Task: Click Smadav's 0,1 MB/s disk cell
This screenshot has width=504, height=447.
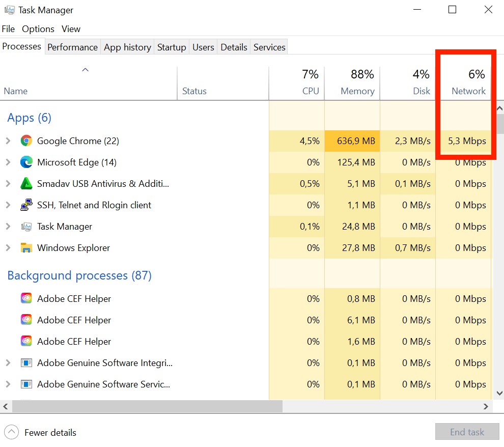Action: click(x=408, y=183)
